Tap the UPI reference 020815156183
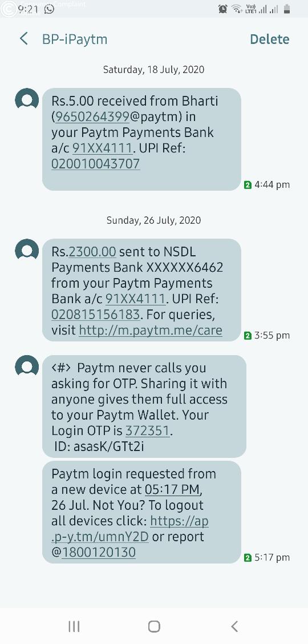This screenshot has width=308, height=644. (x=96, y=315)
